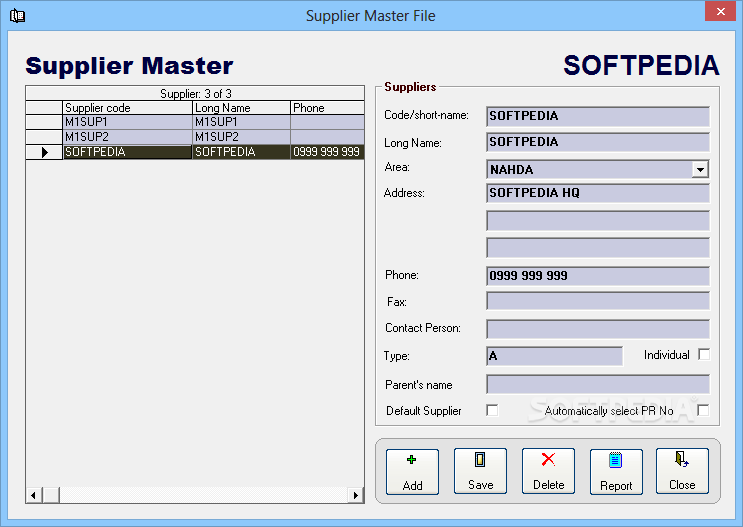Click the Phone field with 0999 999 999
This screenshot has width=743, height=527.
coord(598,276)
